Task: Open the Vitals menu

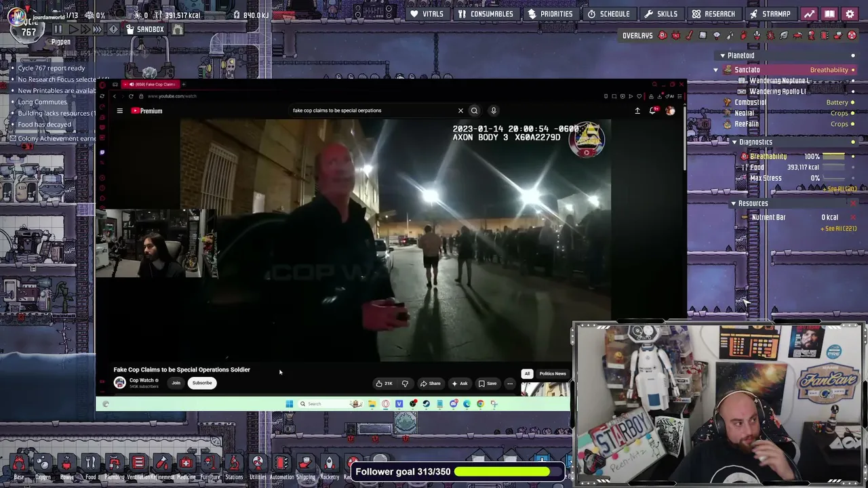Action: click(x=426, y=14)
